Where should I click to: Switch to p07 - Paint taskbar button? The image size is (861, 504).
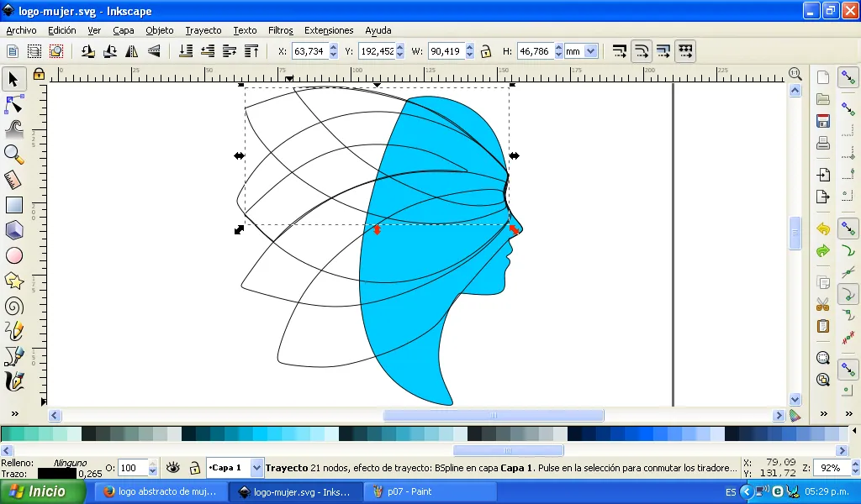point(430,491)
